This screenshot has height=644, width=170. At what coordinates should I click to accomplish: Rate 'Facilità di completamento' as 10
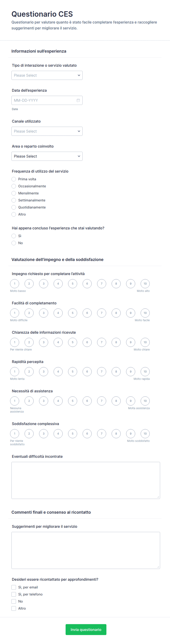click(145, 313)
